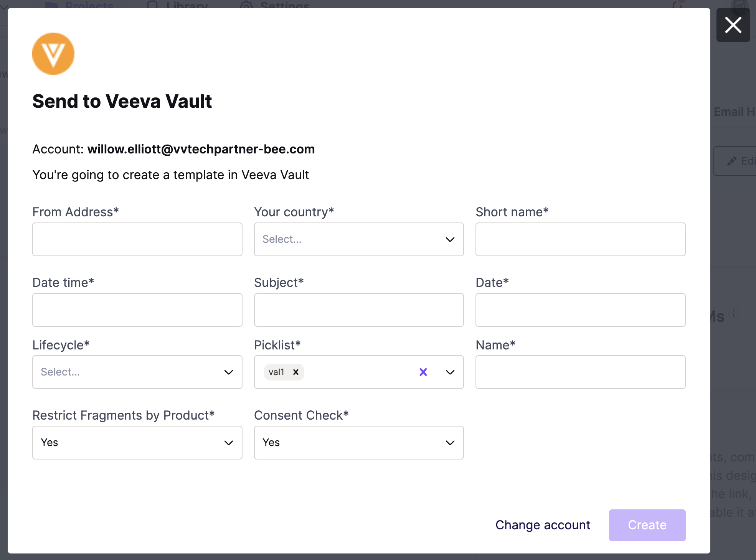Open the Lifecycle select dropdown

click(x=137, y=372)
